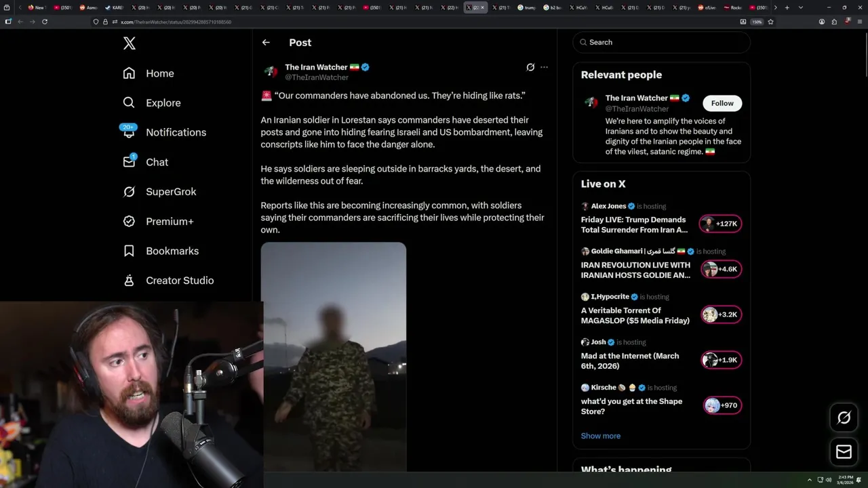868x488 pixels.
Task: Click site security padlock icon
Action: 105,22
